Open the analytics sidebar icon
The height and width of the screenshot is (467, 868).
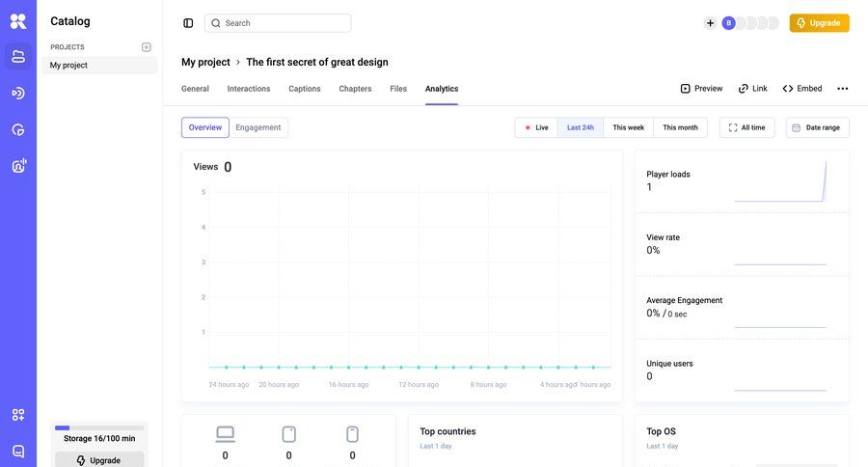(18, 129)
